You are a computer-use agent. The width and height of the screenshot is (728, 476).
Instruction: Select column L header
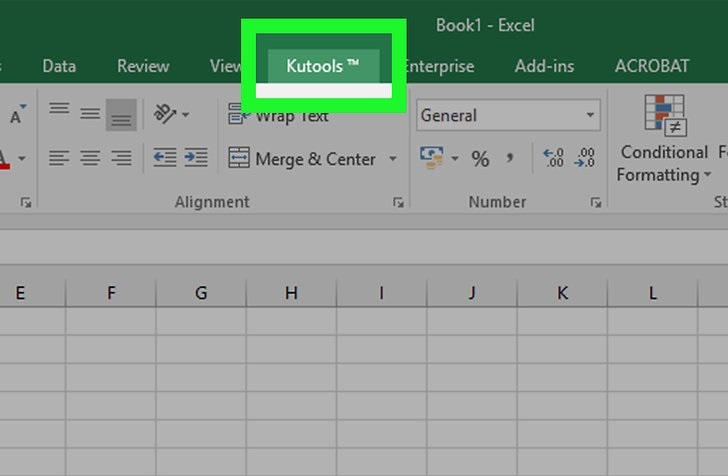[x=652, y=293]
